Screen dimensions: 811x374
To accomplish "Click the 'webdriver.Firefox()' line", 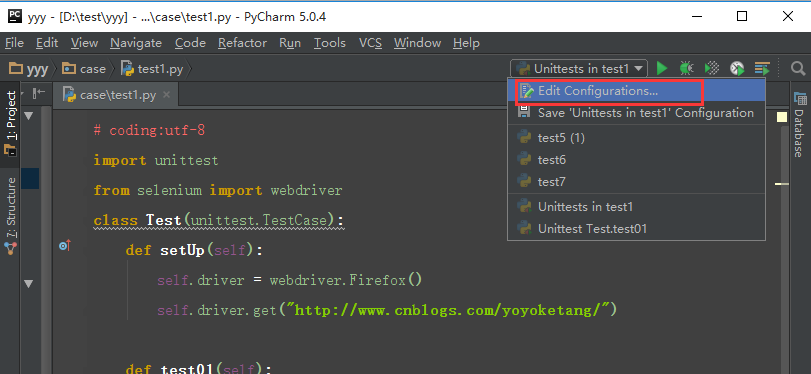I will [290, 280].
